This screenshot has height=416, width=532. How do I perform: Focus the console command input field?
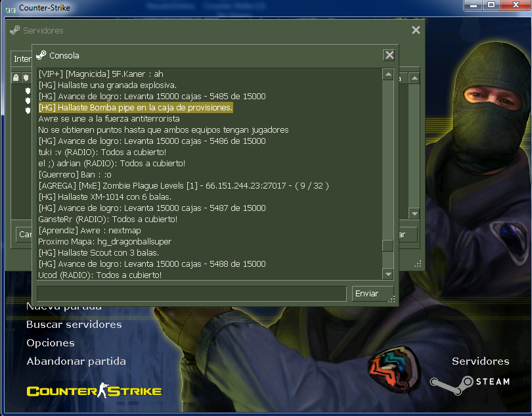click(191, 293)
